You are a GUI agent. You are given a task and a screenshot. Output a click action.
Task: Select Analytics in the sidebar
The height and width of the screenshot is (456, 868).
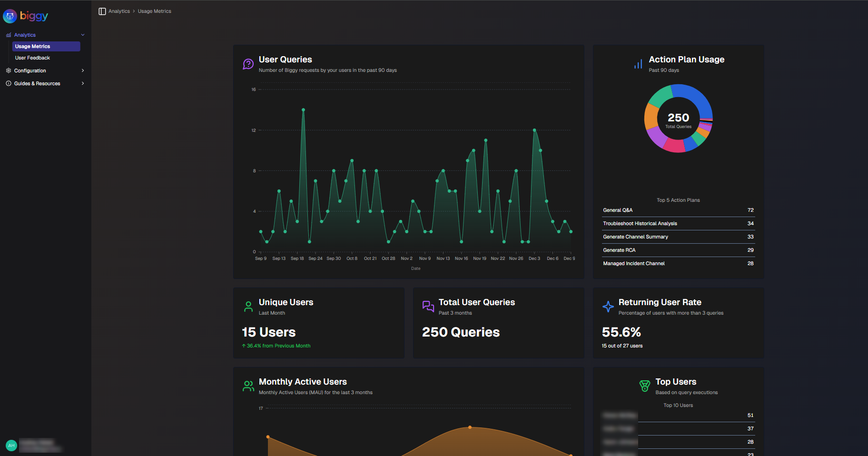(25, 35)
